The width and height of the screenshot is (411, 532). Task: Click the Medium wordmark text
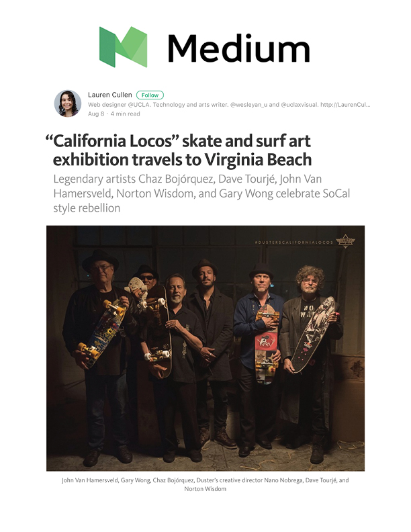238,48
